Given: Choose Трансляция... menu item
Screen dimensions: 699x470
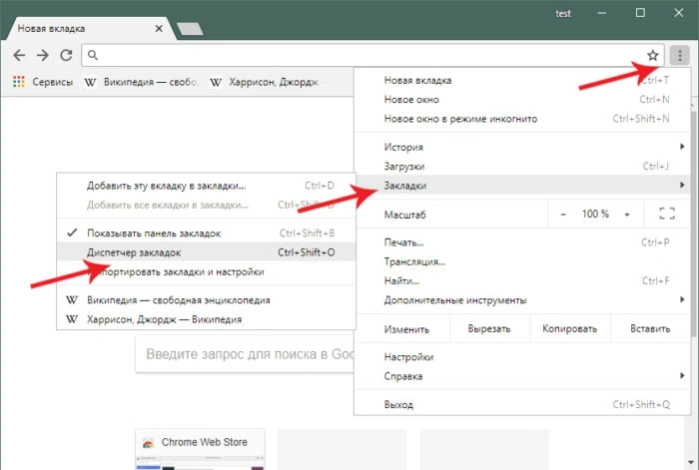Looking at the screenshot, I should [523, 261].
